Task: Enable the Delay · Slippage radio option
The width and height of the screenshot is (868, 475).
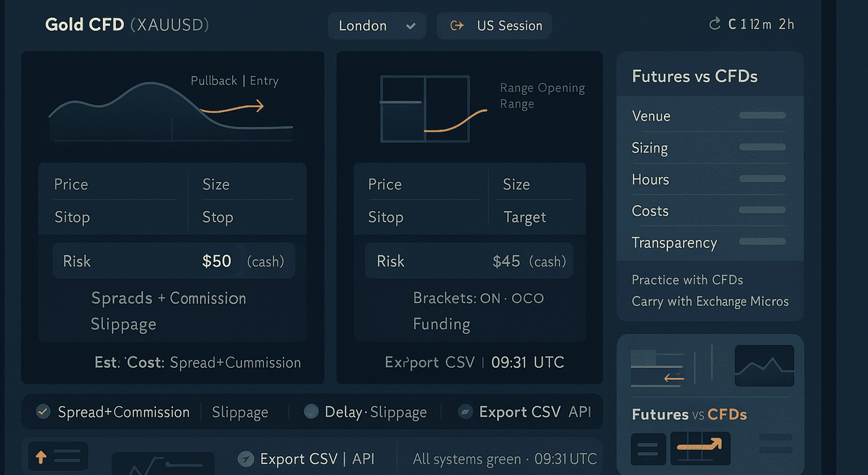Action: [311, 411]
